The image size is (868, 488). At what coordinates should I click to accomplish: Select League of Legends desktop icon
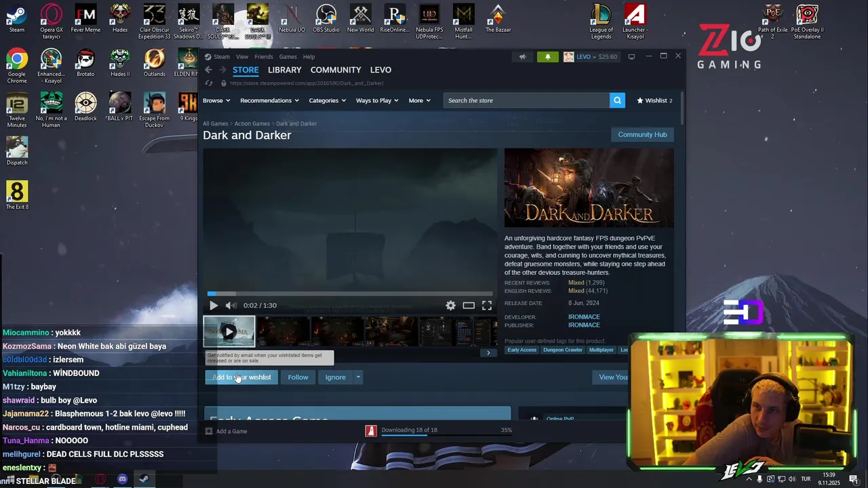click(x=601, y=22)
